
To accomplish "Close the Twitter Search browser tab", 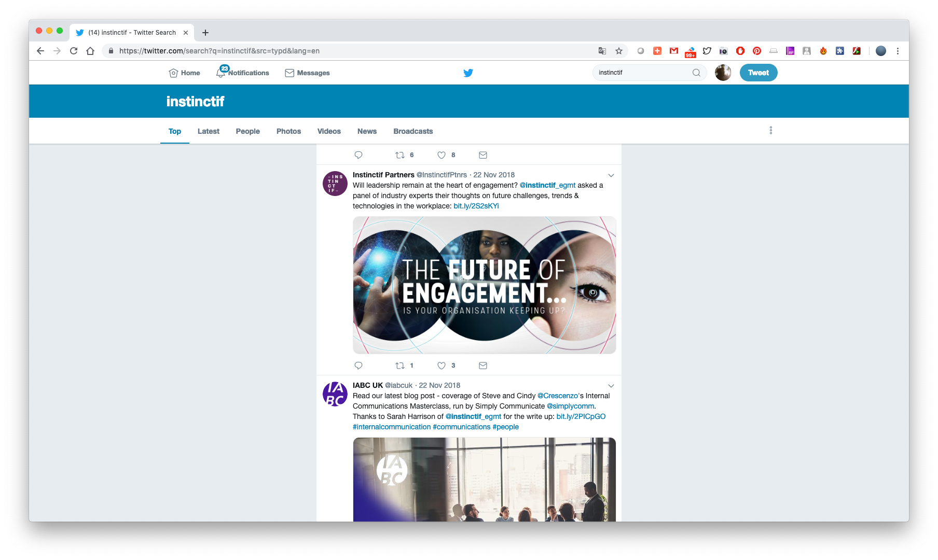I will click(x=186, y=33).
